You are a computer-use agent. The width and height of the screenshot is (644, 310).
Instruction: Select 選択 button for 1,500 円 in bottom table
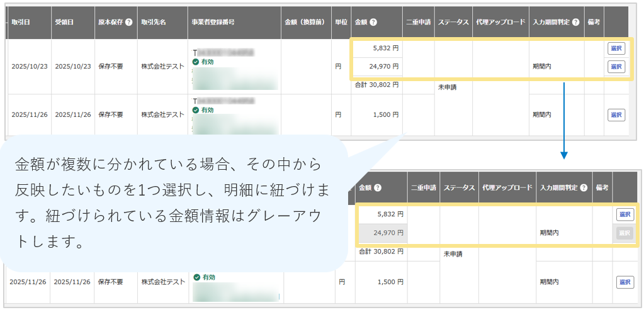(x=624, y=282)
